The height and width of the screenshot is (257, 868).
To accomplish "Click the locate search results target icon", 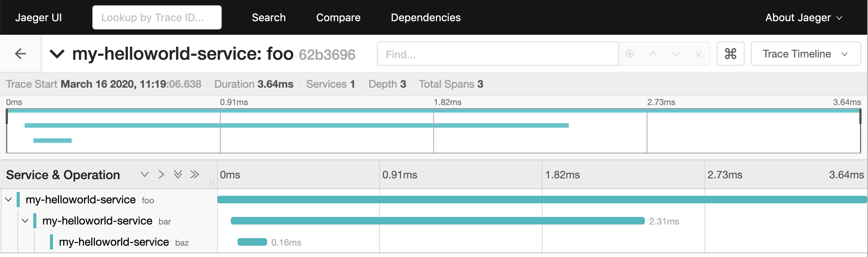I will tap(630, 54).
